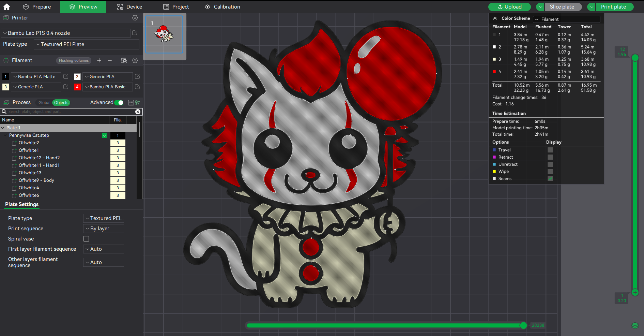Viewport: 644px width, 336px height.
Task: Edit the Bambu Lab P1S printer preset
Action: click(x=135, y=33)
